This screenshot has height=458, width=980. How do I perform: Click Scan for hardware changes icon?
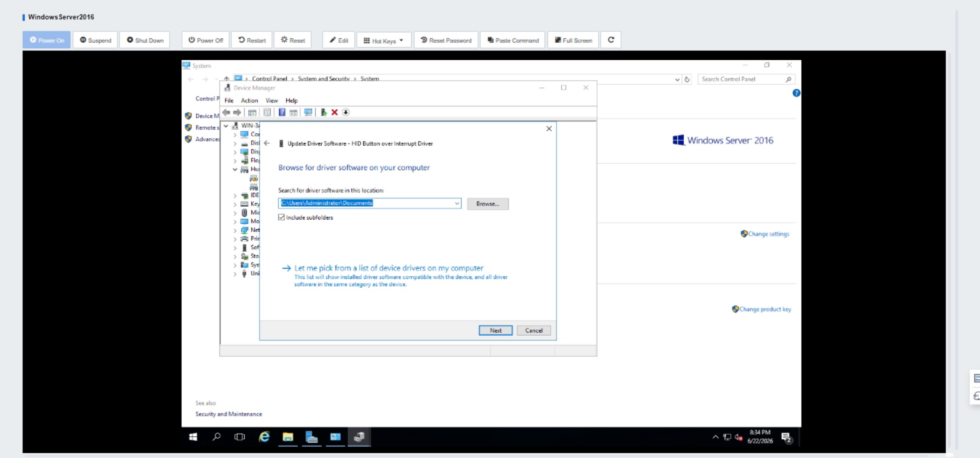[308, 112]
